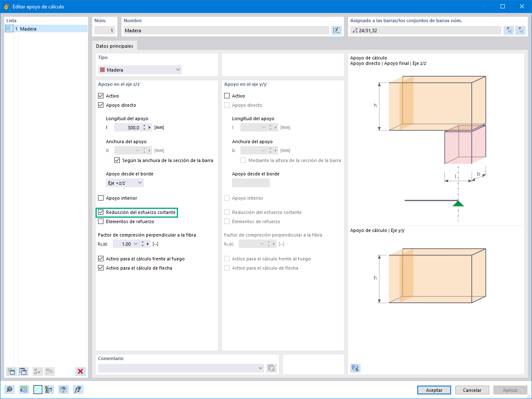Click the Nombre field containing Madera
Image resolution: width=532 pixels, height=399 pixels.
click(226, 30)
